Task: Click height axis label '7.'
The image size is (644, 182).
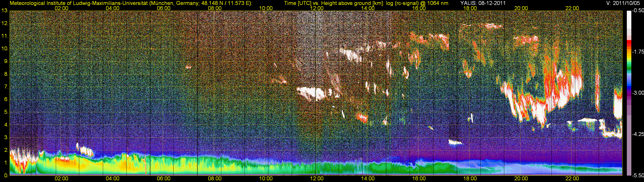Action: point(6,87)
